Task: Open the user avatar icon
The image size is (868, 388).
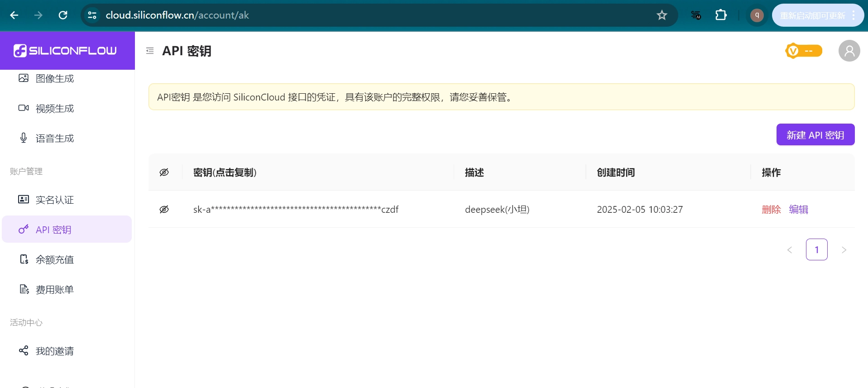Action: click(849, 51)
